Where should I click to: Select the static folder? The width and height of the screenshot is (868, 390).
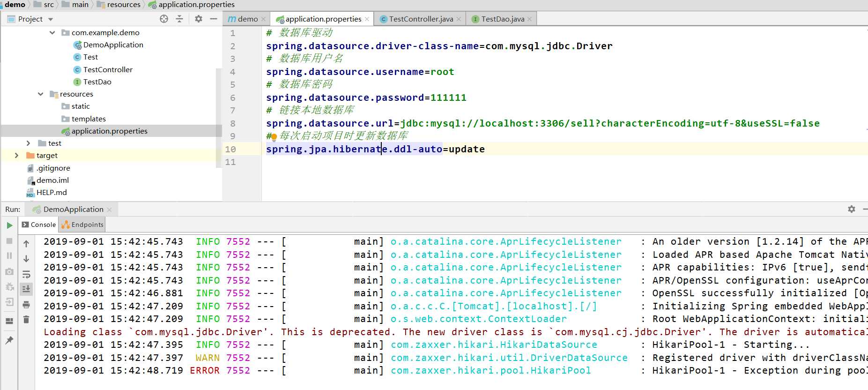(75, 106)
